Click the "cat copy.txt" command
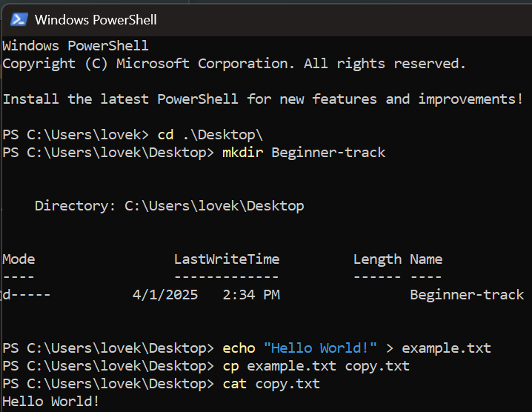The width and height of the screenshot is (532, 412). point(271,384)
